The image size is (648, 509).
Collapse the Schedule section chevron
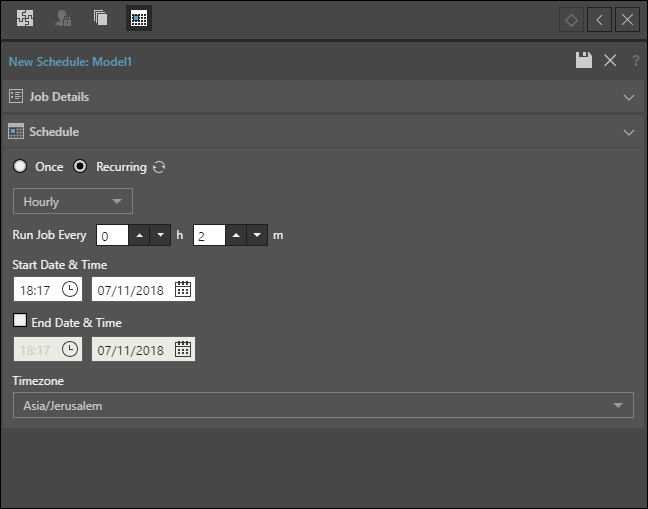[629, 132]
